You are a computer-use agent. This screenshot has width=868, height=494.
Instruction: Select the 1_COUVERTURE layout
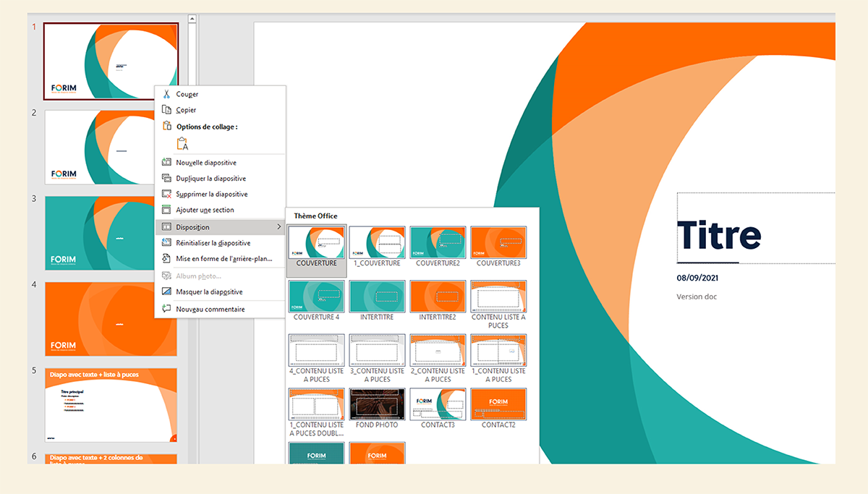point(378,243)
